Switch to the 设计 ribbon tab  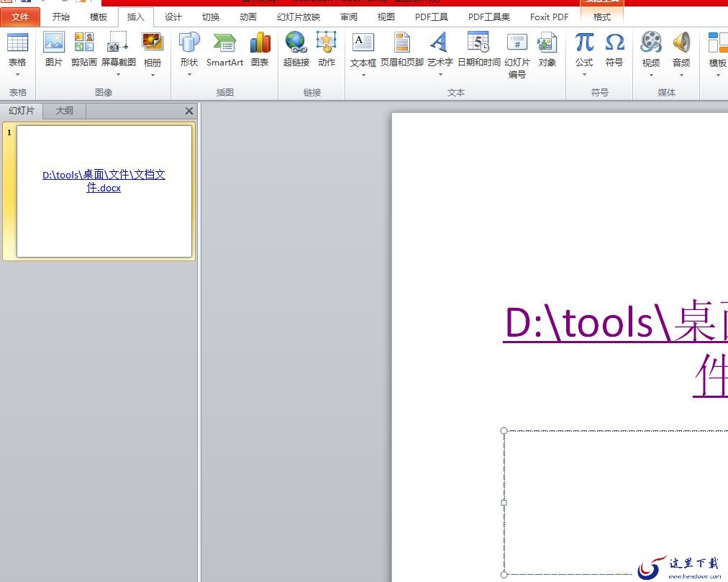pos(173,17)
